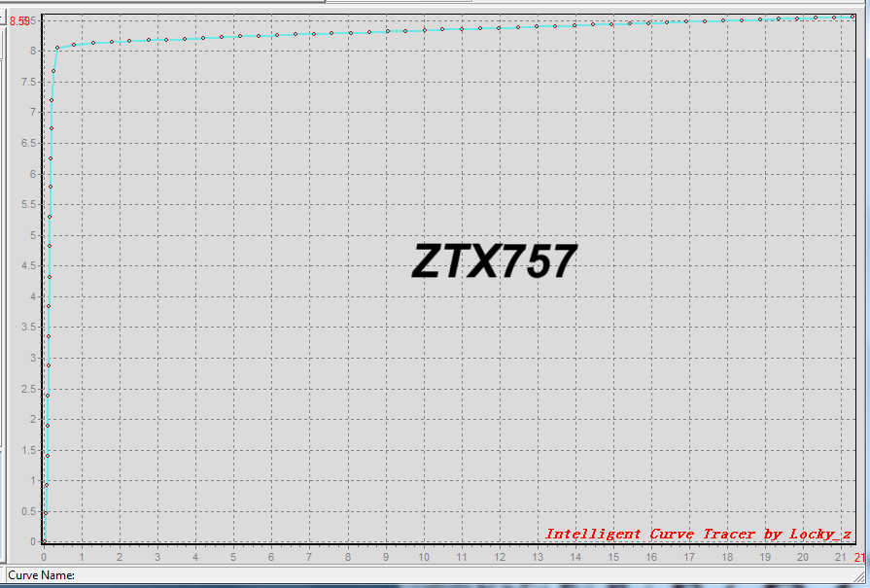Click the 16 label on horizontal axis
This screenshot has height=588, width=870.
pos(651,557)
